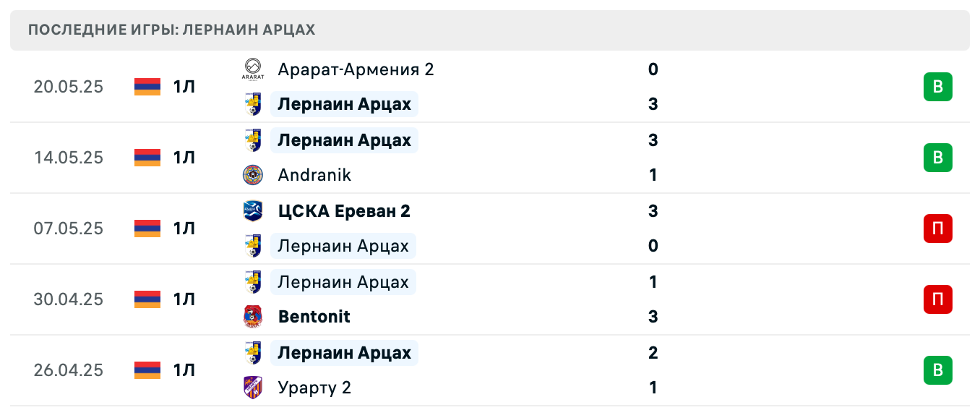
Task: Click red П badge for 30.04.25 match
Action: tap(938, 299)
